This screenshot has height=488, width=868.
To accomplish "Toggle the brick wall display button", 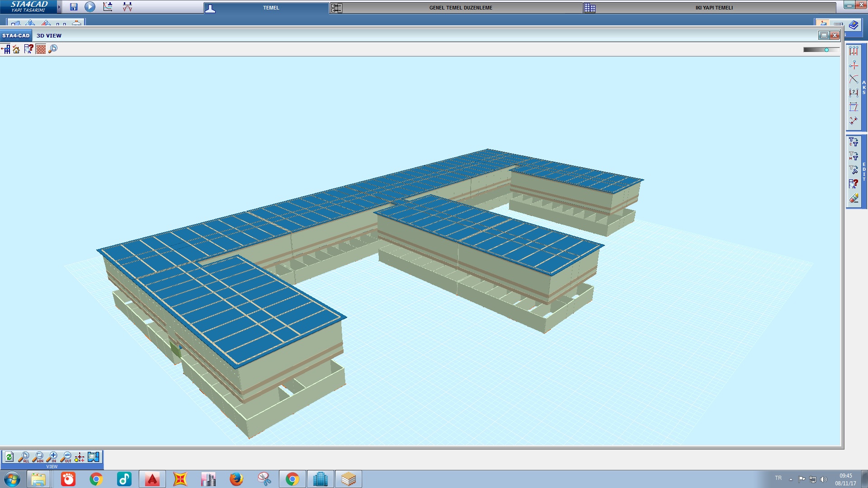I will pyautogui.click(x=41, y=49).
